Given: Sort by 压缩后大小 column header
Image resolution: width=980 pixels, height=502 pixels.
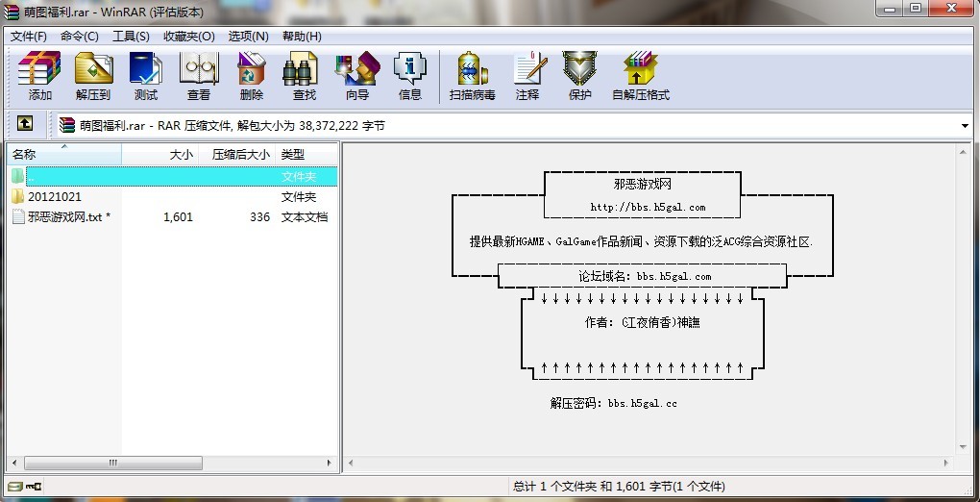Looking at the screenshot, I should point(236,154).
